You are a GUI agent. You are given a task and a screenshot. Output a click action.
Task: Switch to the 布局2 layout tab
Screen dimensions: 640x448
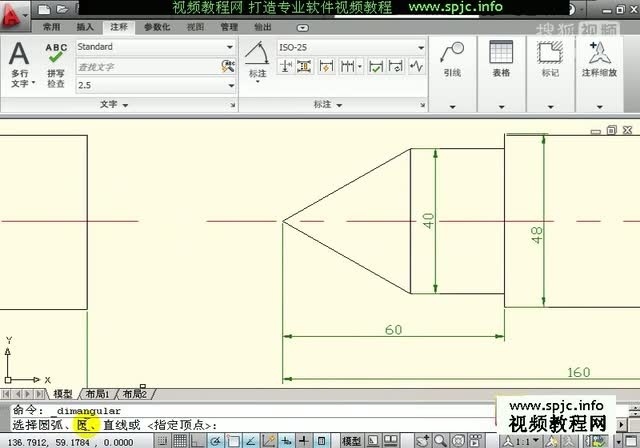coord(134,394)
